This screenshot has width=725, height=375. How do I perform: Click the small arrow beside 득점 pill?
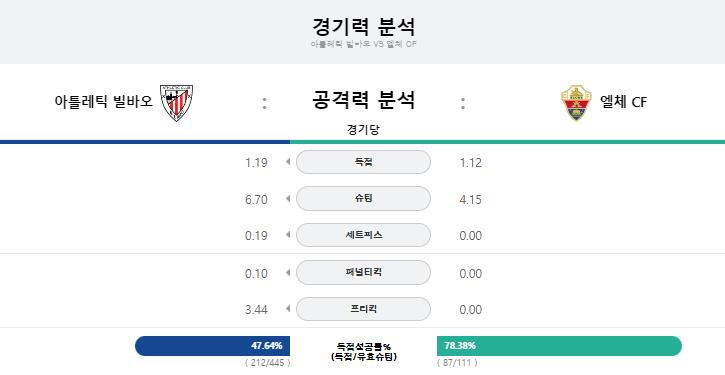point(288,162)
